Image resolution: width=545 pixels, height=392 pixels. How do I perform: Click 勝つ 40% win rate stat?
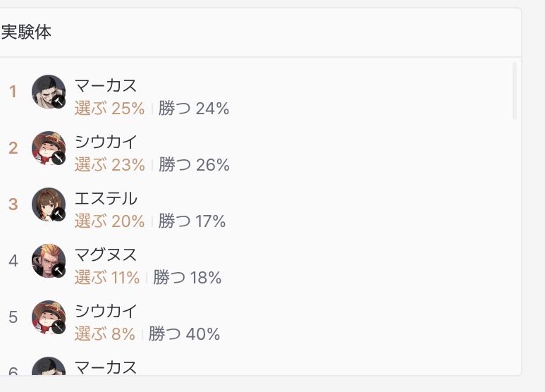tap(184, 333)
